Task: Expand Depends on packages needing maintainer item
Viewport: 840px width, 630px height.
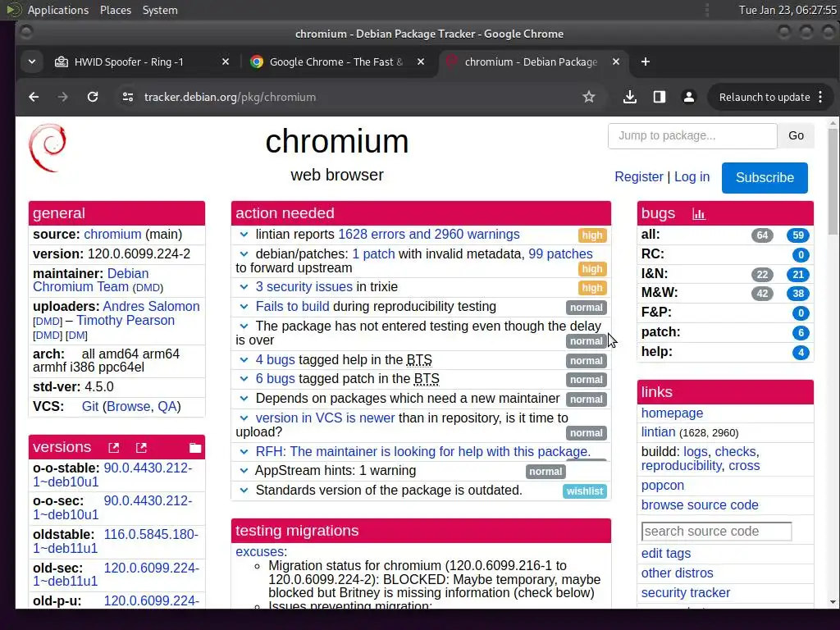Action: point(244,399)
